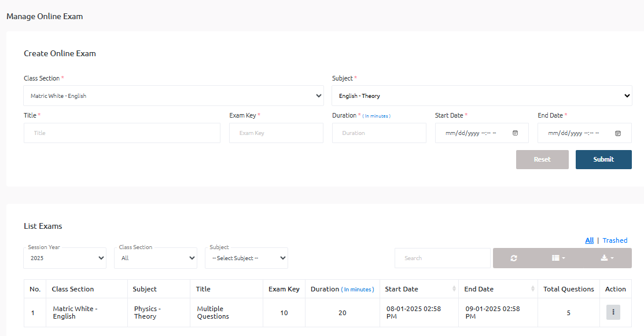Expand the Class Section dropdown in create form
Image resolution: width=644 pixels, height=336 pixels.
[x=174, y=96]
